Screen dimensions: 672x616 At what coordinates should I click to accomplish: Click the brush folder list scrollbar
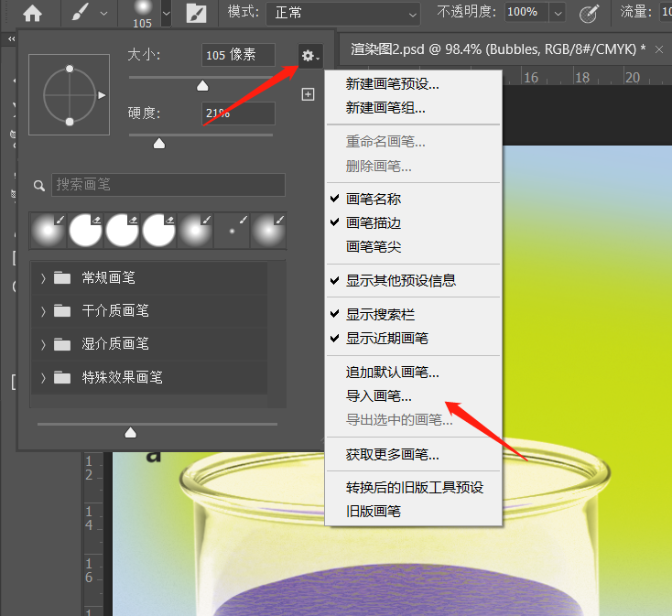[x=276, y=334]
